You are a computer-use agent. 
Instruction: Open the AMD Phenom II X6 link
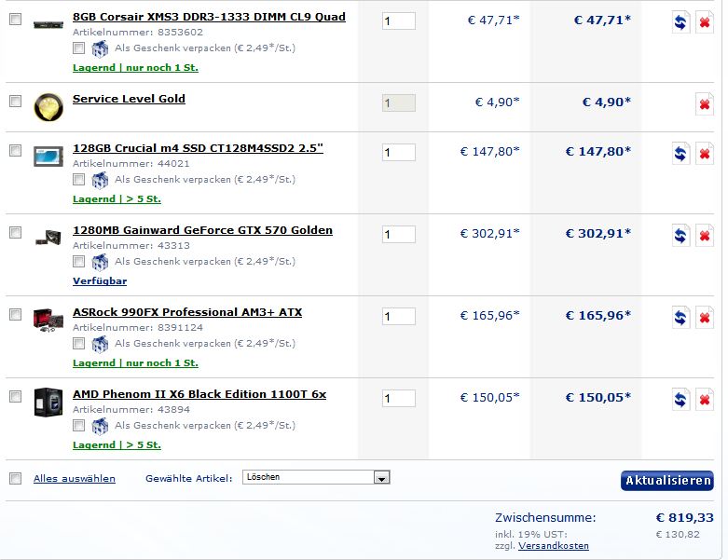pyautogui.click(x=199, y=394)
